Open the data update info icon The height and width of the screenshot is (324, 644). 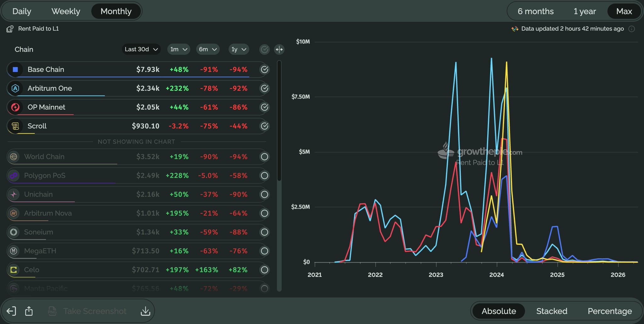[x=631, y=29]
